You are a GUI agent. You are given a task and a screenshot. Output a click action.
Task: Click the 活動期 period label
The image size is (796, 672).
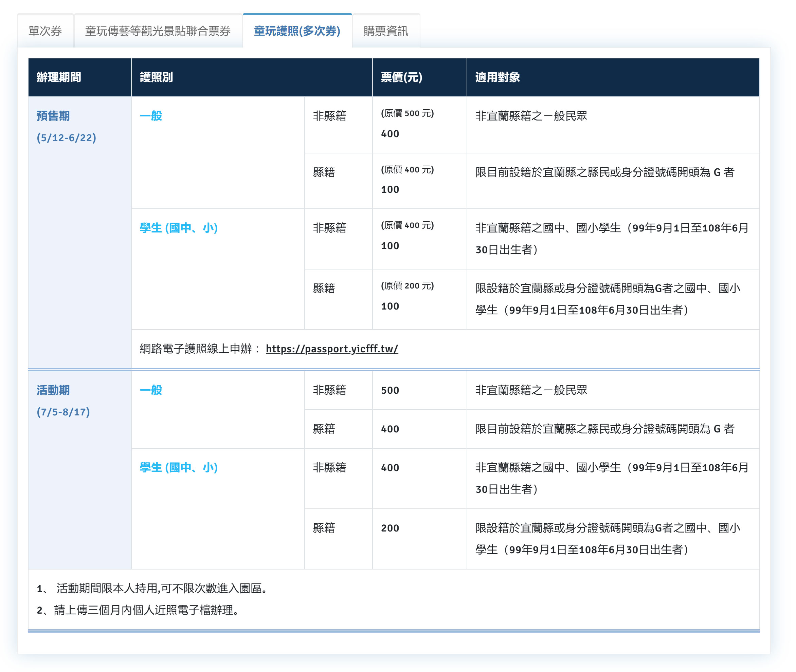pyautogui.click(x=53, y=390)
